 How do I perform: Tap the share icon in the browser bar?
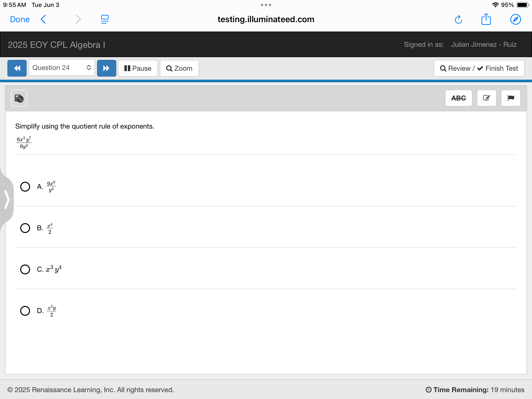tap(486, 19)
